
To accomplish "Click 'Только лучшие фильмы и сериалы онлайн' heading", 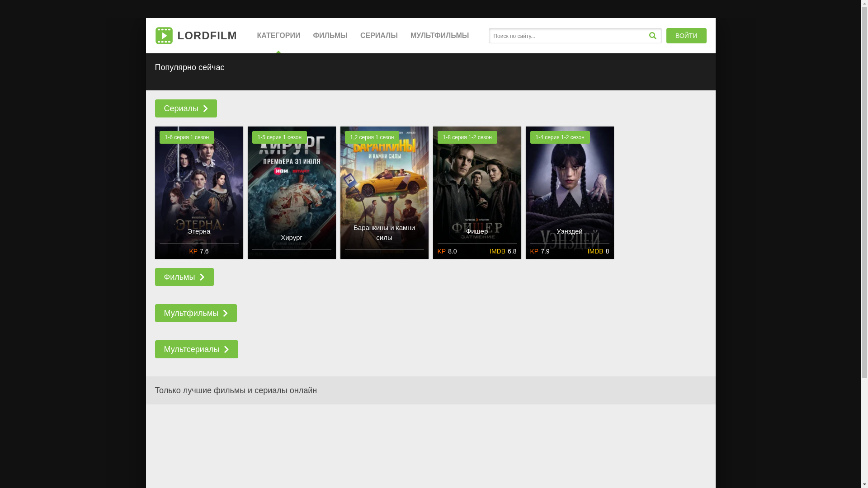I will coord(236,390).
